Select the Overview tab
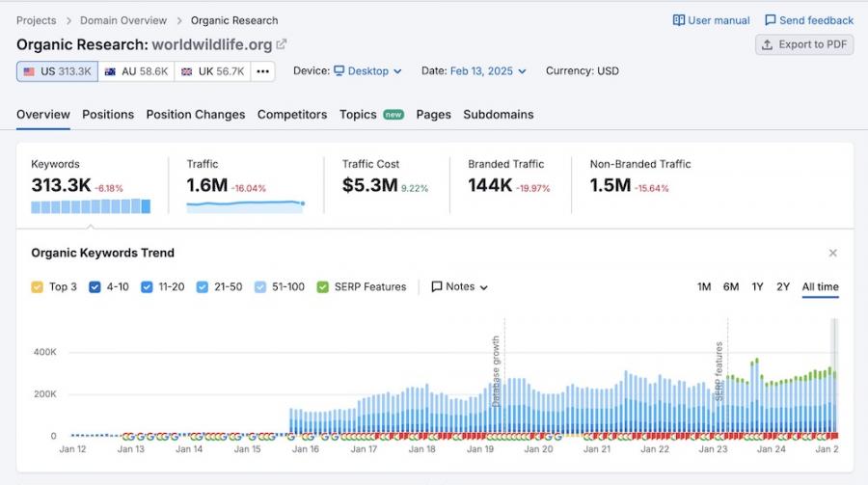The height and width of the screenshot is (485, 868). click(x=43, y=115)
